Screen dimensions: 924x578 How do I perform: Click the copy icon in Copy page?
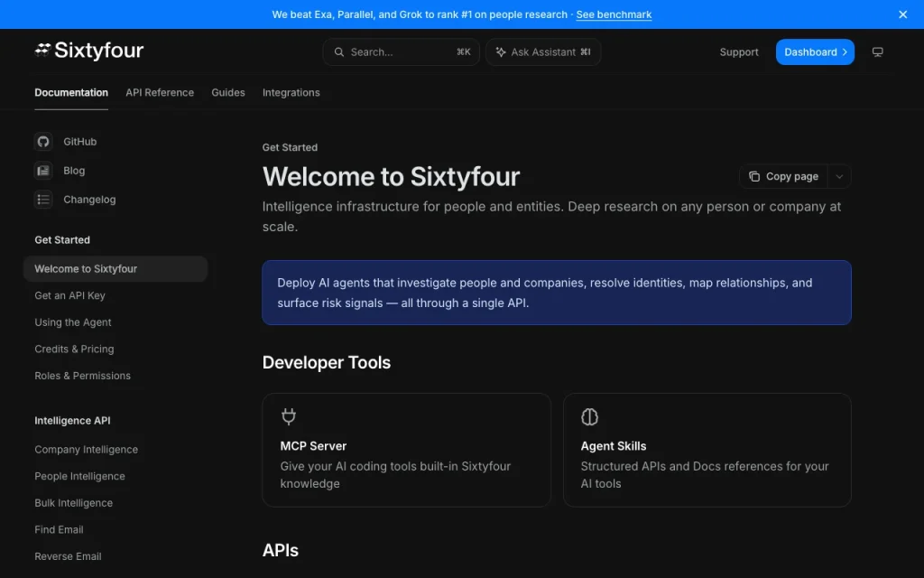click(x=753, y=176)
